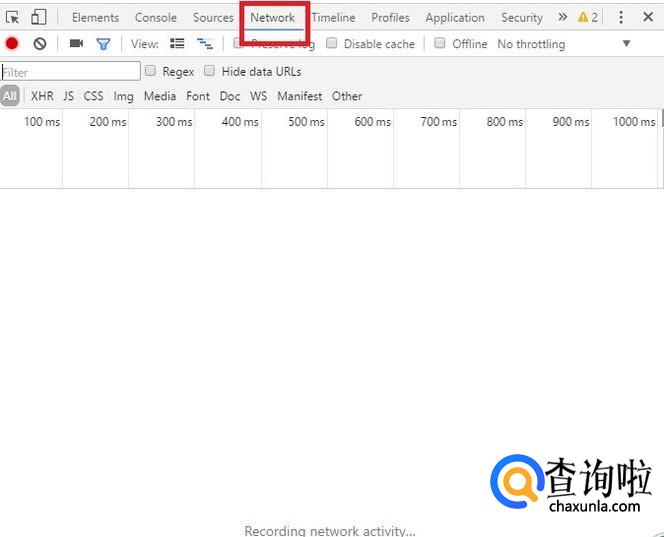Stop recording with the red record button
The height and width of the screenshot is (537, 664).
(x=12, y=43)
